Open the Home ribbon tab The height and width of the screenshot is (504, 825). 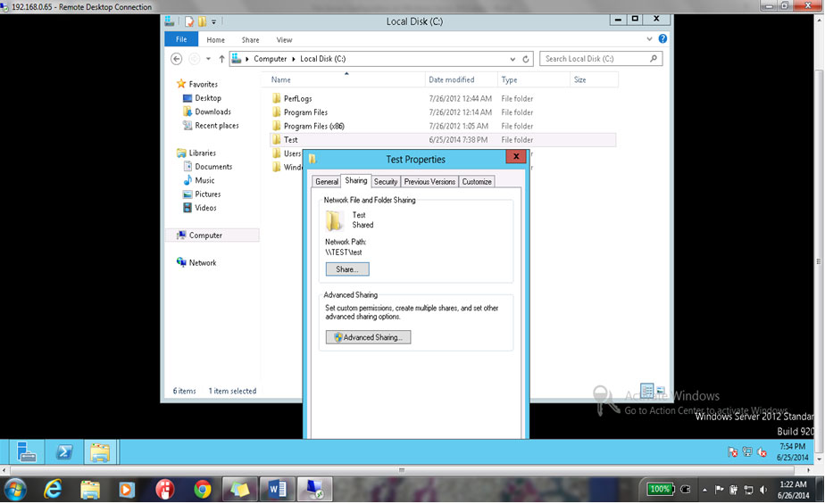click(x=216, y=40)
